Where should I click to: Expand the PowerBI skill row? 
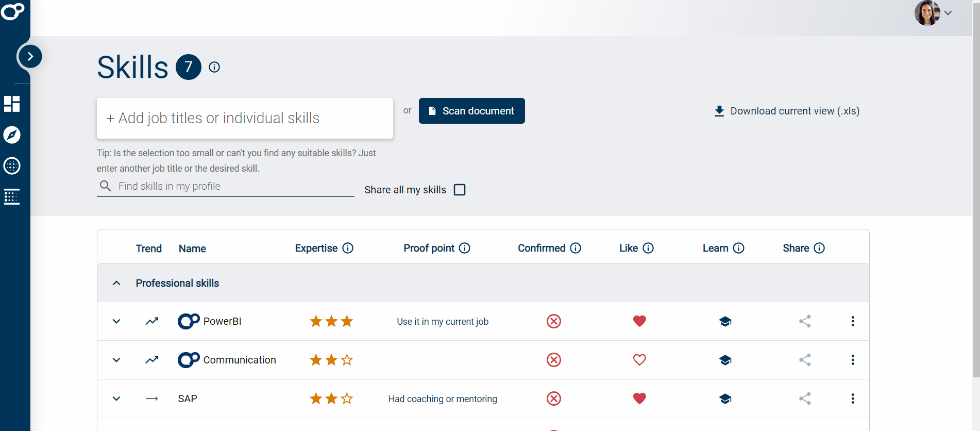tap(116, 321)
